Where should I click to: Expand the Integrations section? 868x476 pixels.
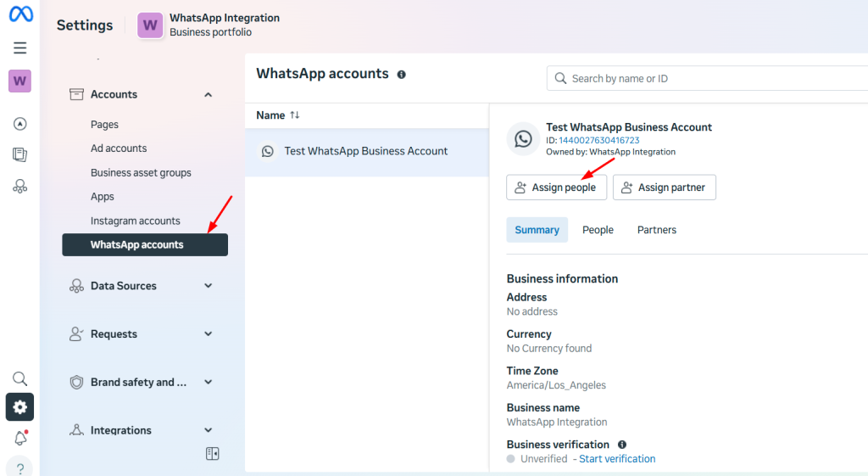209,430
